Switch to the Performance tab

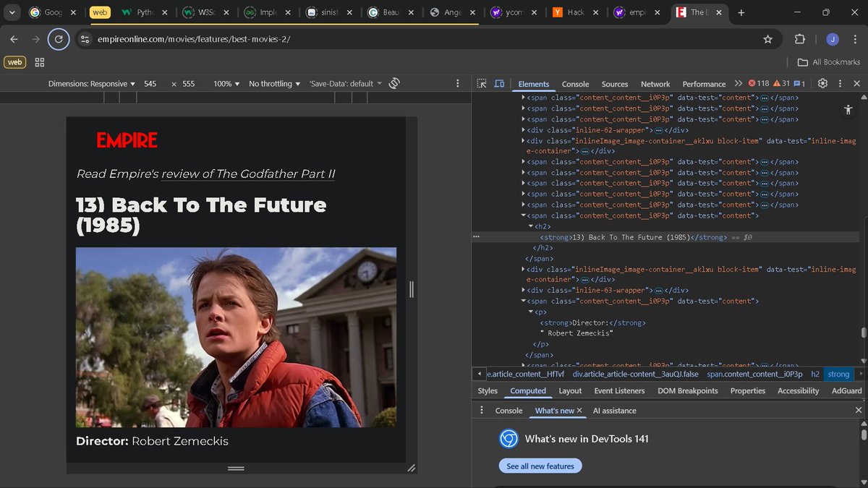coord(704,84)
